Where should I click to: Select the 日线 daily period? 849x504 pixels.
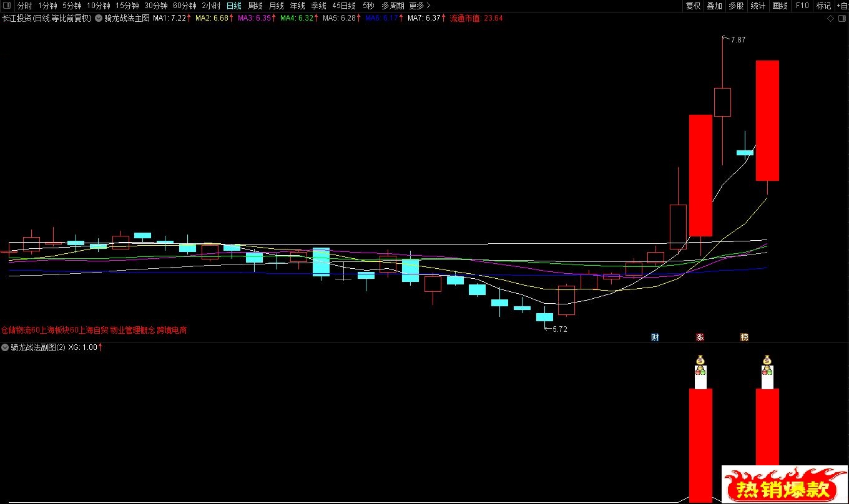233,6
